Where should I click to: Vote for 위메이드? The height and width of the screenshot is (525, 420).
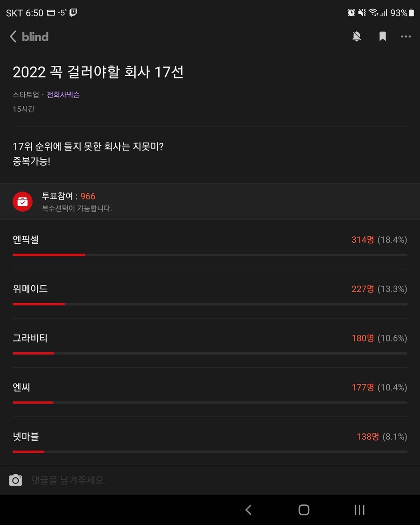tap(31, 289)
